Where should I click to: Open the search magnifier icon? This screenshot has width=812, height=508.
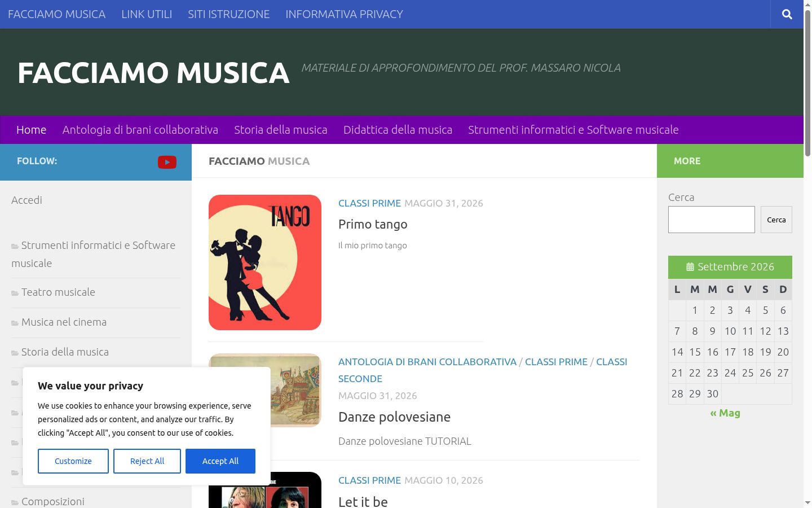(787, 14)
